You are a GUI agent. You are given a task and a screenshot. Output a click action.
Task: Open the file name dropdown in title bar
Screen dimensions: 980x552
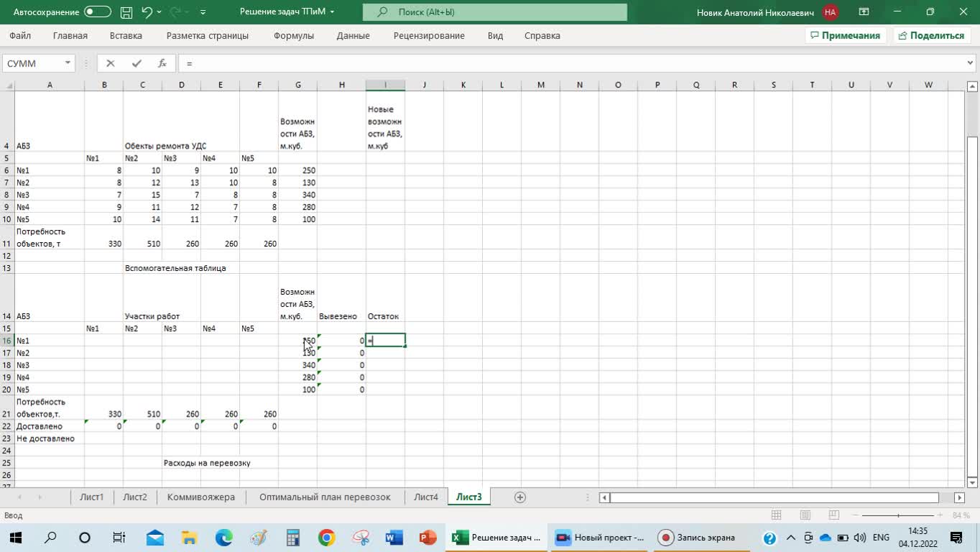pyautogui.click(x=333, y=12)
